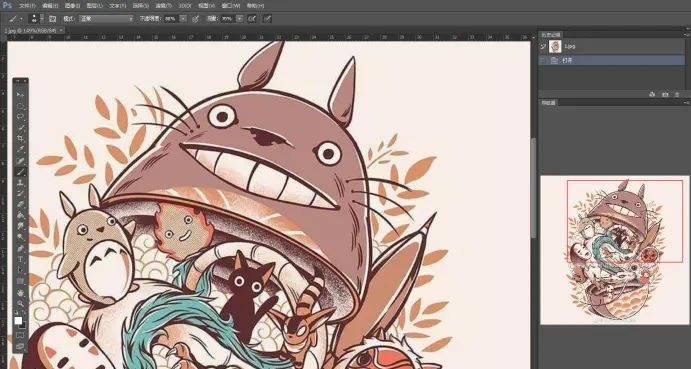Open the 帮助 (Help) menu
691x369 pixels.
pos(255,6)
